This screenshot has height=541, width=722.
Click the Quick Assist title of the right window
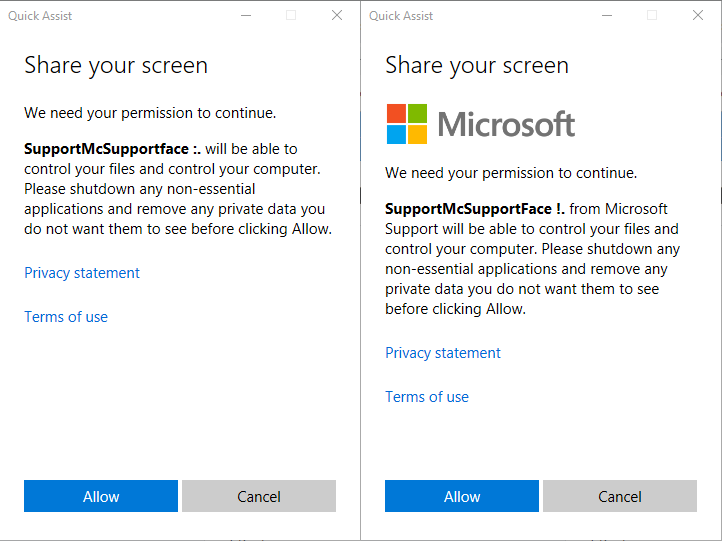401,16
